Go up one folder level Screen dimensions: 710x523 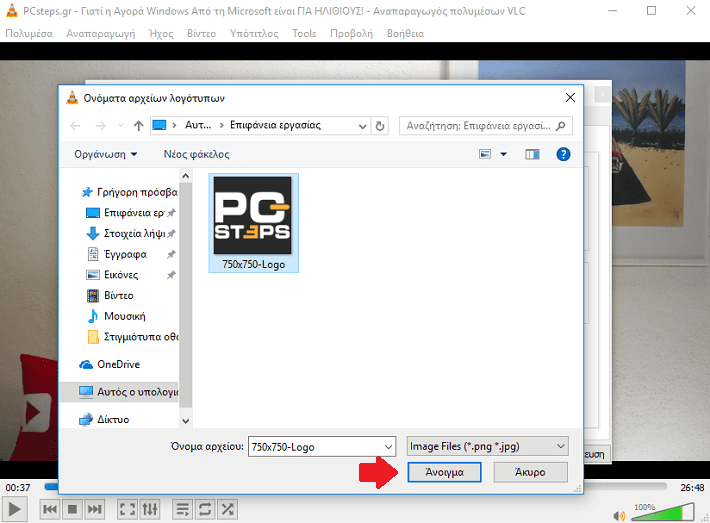[139, 126]
